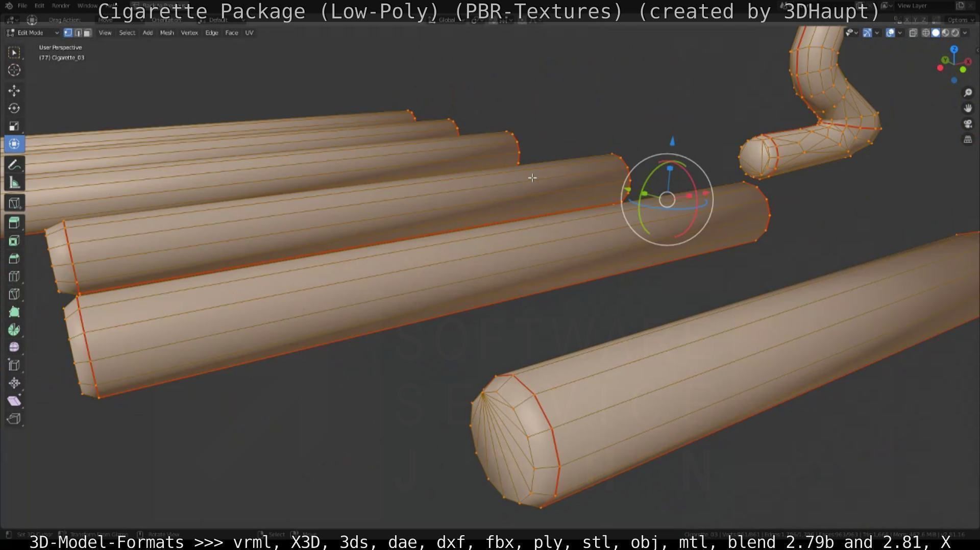
Task: Select the Shear tool
Action: (x=14, y=401)
